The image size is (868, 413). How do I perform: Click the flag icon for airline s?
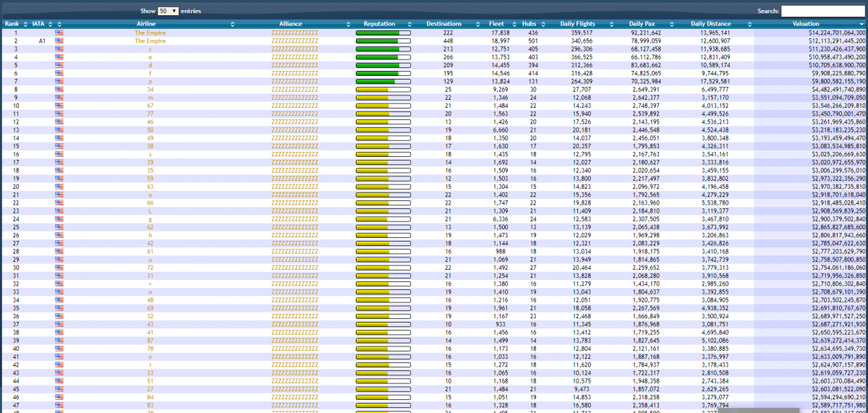tap(59, 154)
